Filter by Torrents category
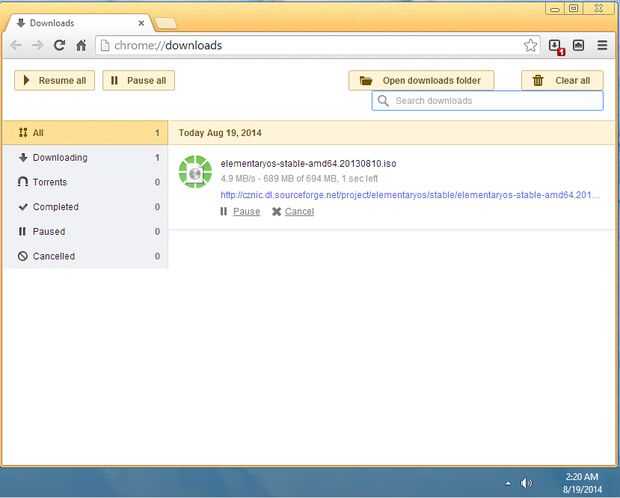Image resolution: width=620 pixels, height=498 pixels. tap(85, 182)
